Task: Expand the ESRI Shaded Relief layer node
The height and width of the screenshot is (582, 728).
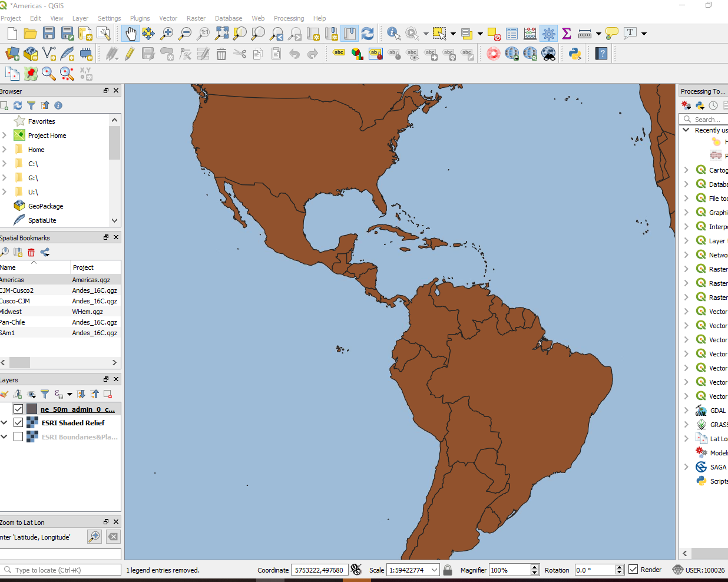Action: [x=4, y=422]
